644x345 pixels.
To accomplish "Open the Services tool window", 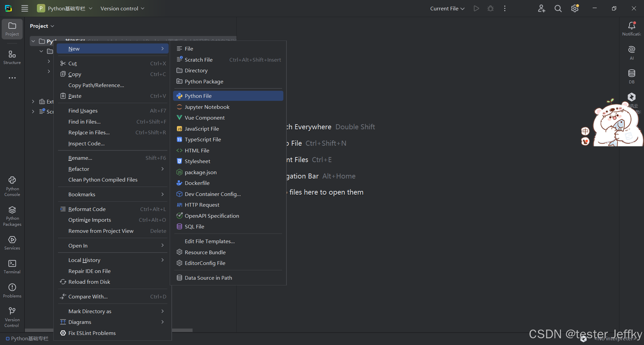I will point(12,243).
